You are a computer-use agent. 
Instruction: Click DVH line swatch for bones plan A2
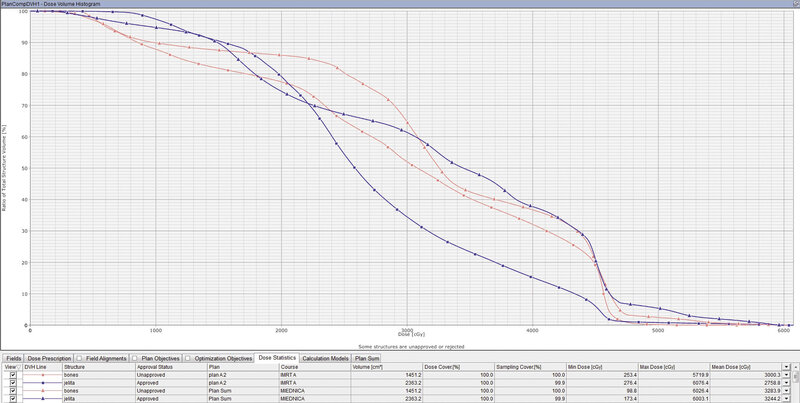[42, 375]
